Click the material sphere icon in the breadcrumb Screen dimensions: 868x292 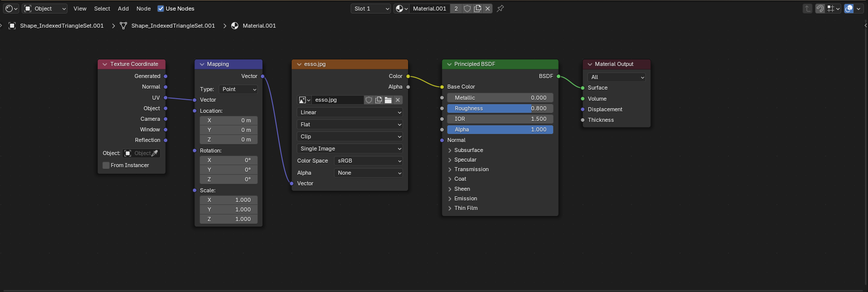pos(235,26)
